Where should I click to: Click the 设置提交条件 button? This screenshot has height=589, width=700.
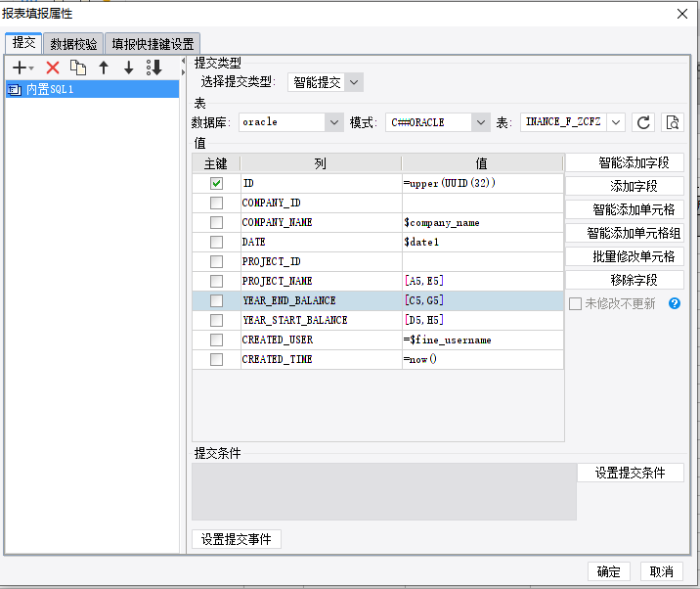point(631,473)
